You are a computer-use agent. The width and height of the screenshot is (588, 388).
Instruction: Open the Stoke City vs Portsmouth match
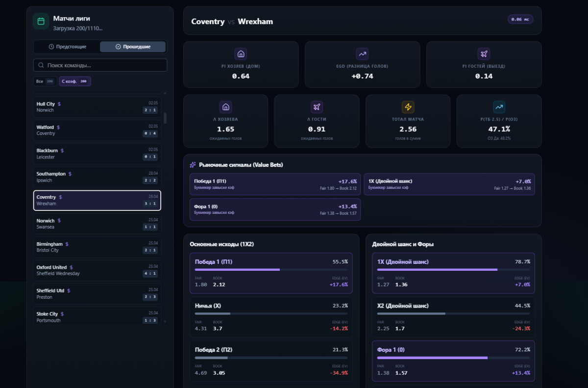coord(97,315)
